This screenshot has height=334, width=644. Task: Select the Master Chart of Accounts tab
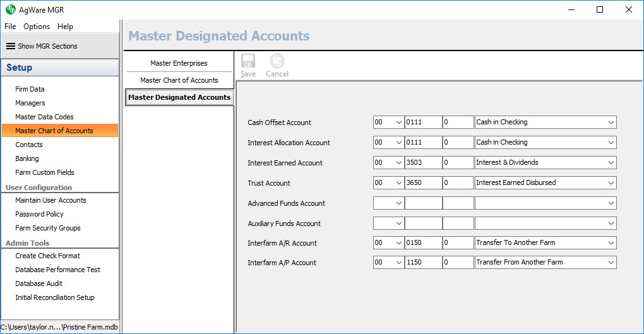tap(179, 80)
